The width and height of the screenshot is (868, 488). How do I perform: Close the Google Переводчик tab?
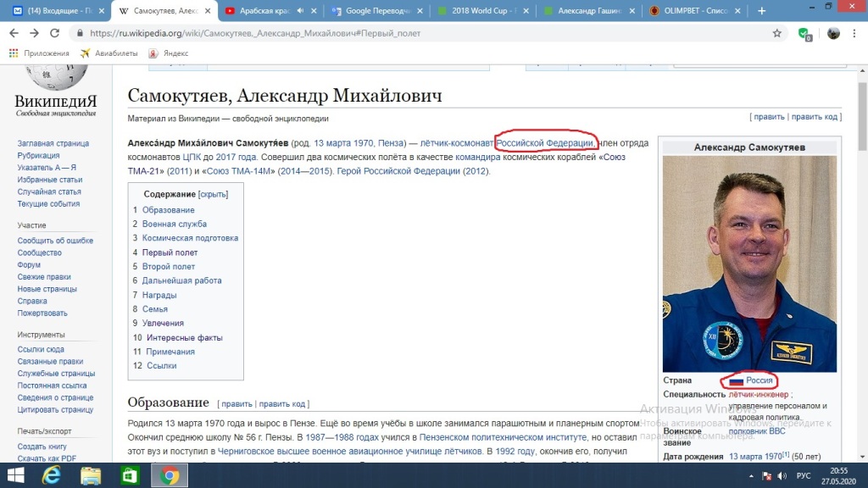pos(420,10)
